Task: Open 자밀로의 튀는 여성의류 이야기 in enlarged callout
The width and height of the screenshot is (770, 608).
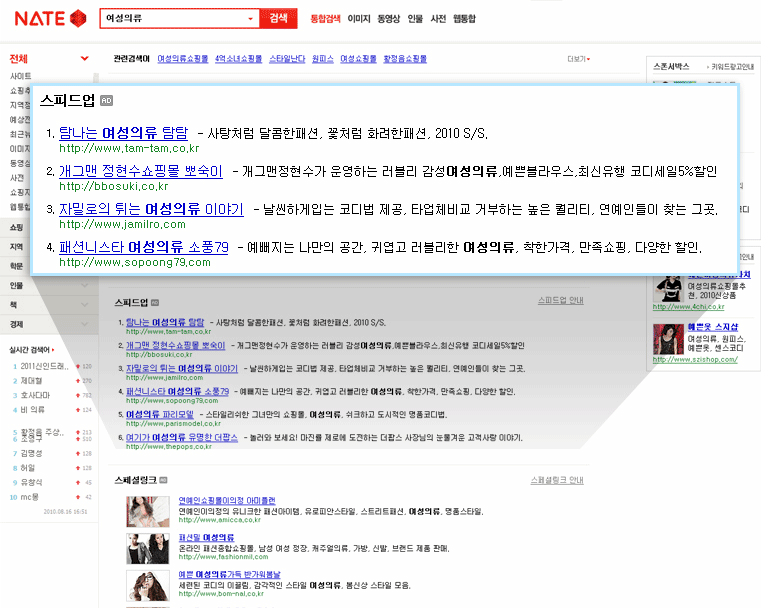Action: point(151,209)
